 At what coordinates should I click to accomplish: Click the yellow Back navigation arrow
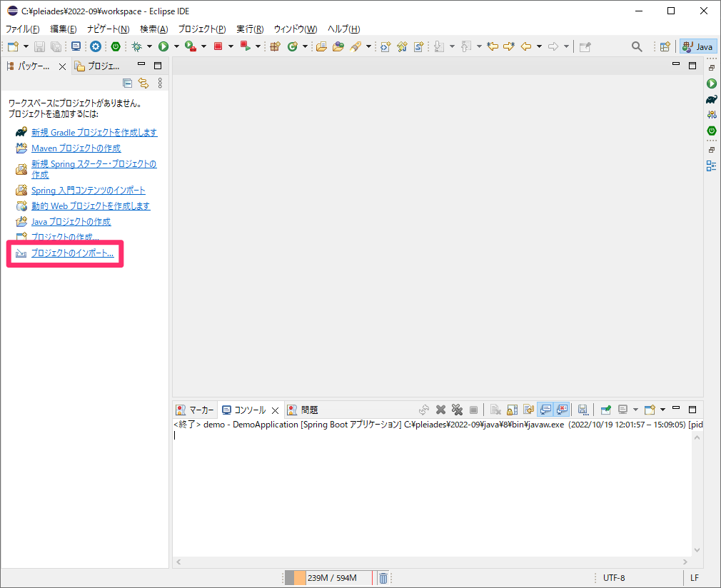tap(526, 46)
